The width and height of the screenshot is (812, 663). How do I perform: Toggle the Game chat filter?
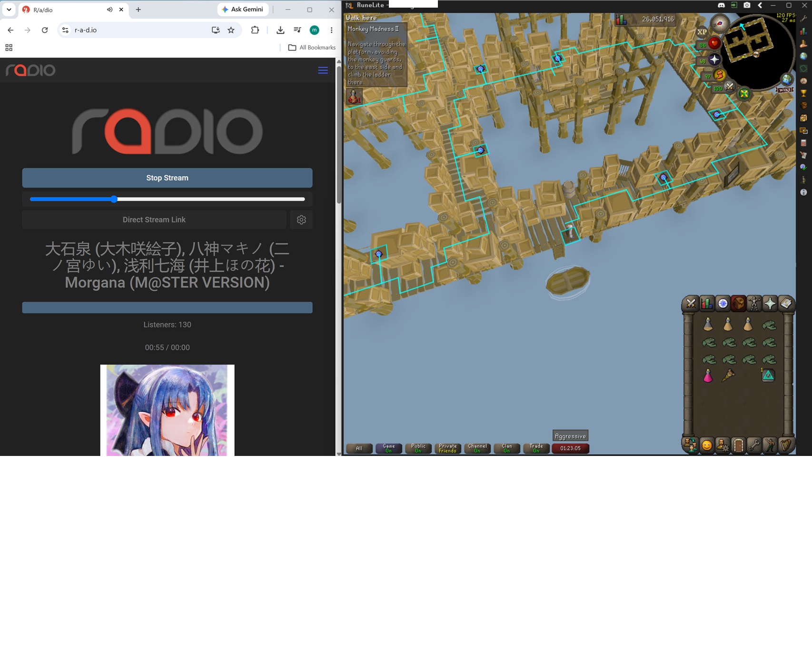[389, 448]
